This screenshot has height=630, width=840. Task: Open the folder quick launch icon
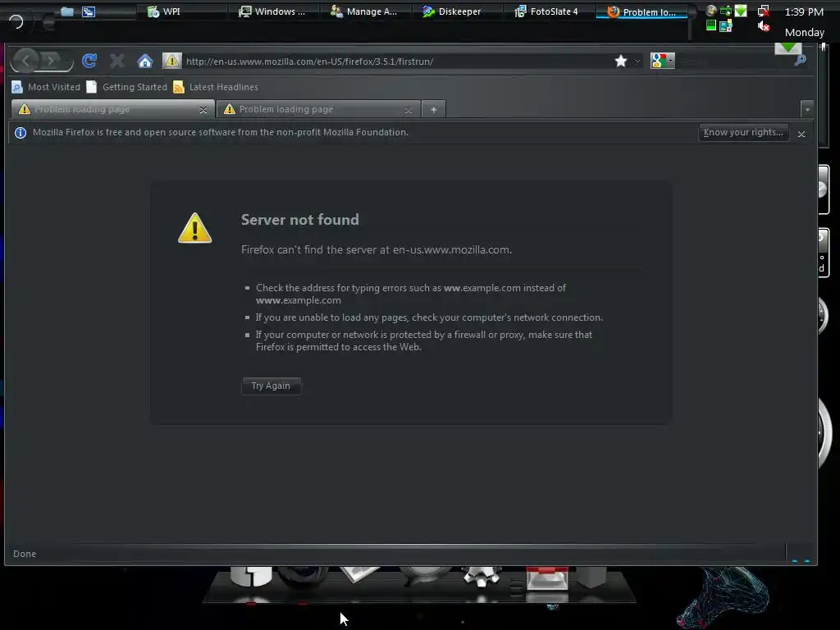coord(67,11)
